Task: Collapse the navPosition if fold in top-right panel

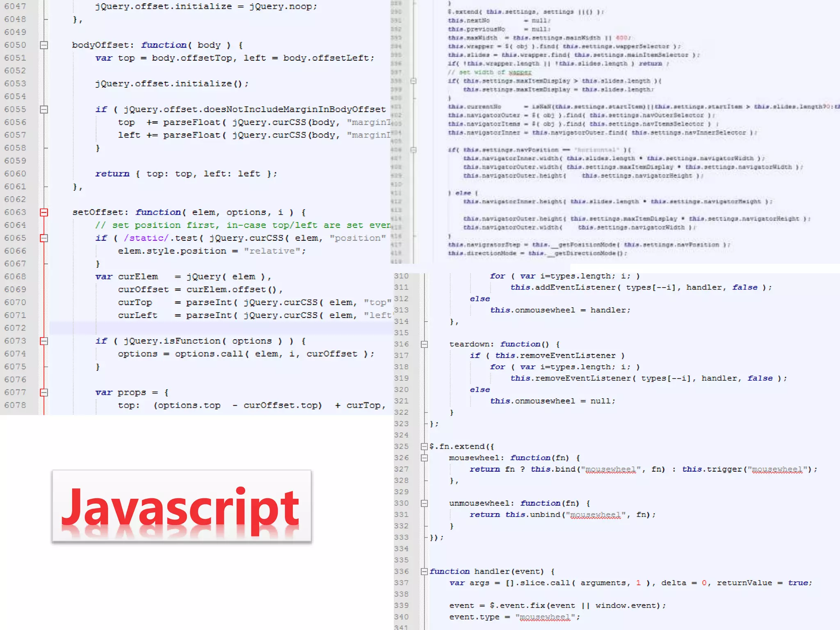Action: pos(413,150)
